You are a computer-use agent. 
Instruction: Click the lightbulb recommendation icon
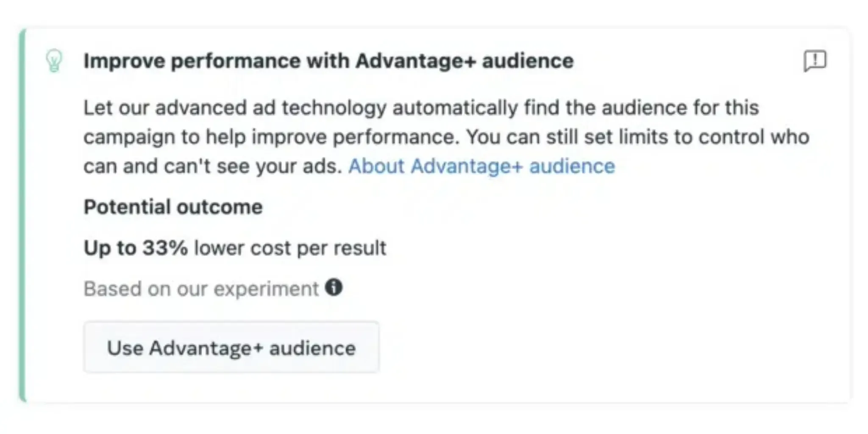click(x=54, y=61)
